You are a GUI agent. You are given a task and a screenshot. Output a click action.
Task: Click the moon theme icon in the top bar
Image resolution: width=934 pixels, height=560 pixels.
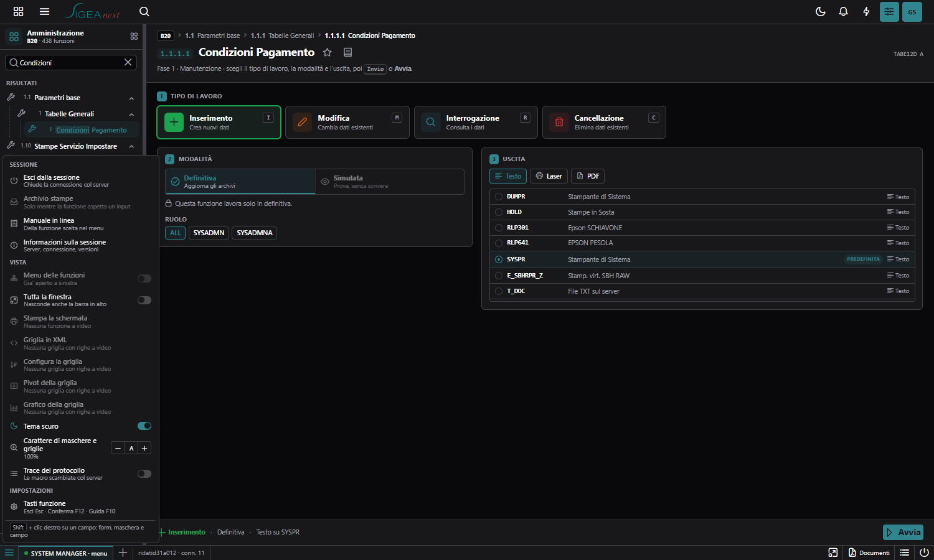(x=821, y=12)
